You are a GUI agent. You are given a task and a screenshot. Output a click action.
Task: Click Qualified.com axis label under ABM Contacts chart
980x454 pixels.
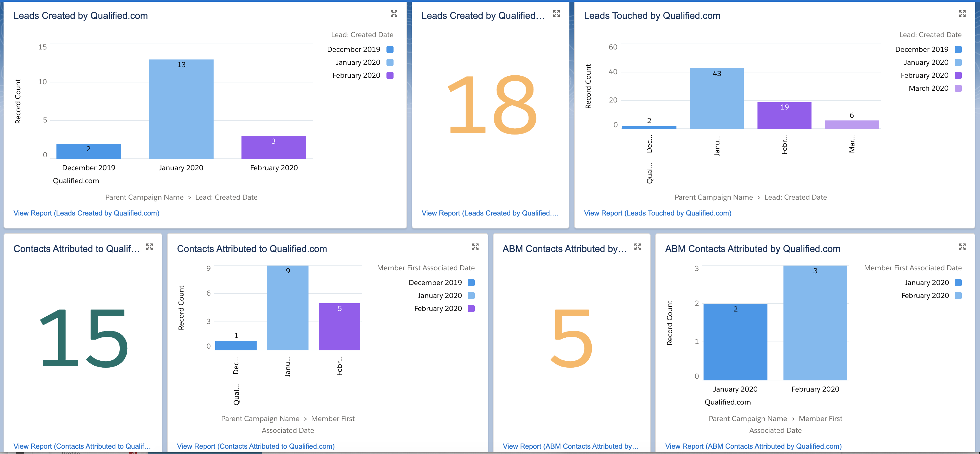(727, 402)
